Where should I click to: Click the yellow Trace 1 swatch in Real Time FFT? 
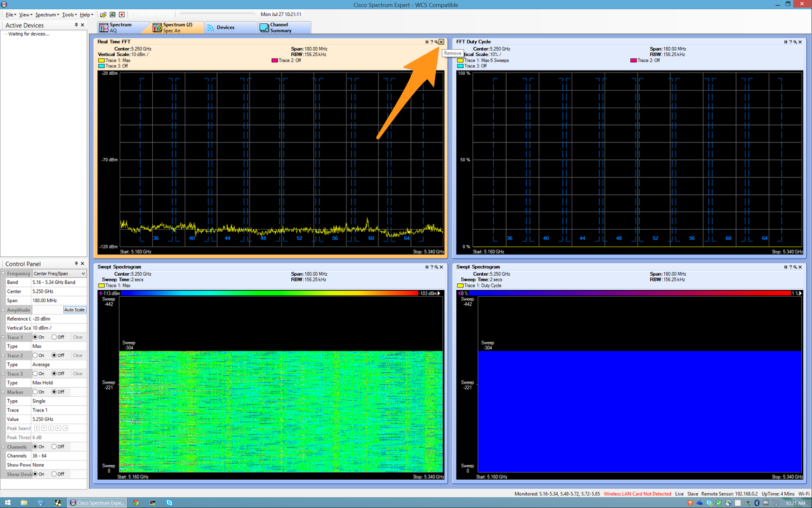[x=101, y=60]
